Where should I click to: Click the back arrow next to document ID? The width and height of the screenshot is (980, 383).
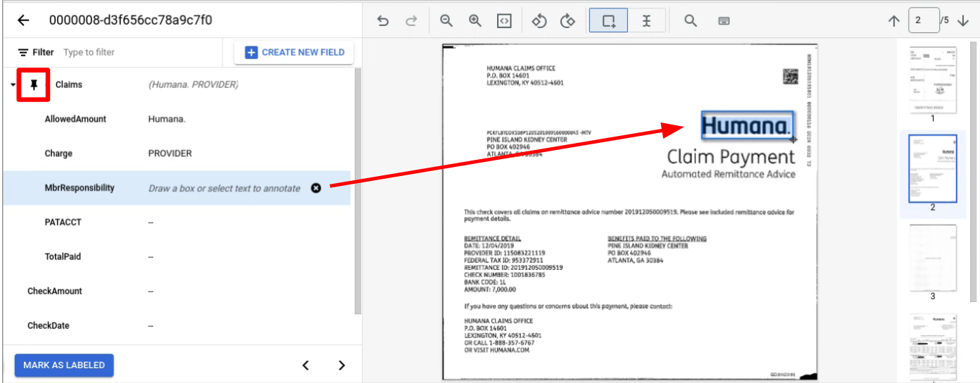click(x=23, y=20)
